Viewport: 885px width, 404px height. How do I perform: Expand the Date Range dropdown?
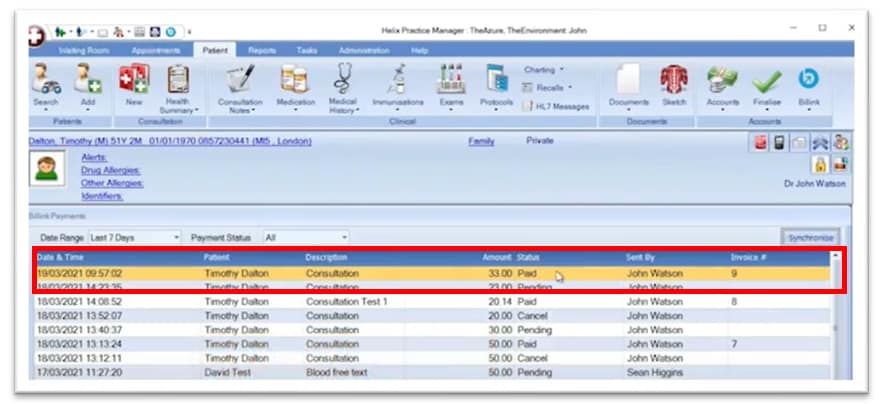coord(175,237)
